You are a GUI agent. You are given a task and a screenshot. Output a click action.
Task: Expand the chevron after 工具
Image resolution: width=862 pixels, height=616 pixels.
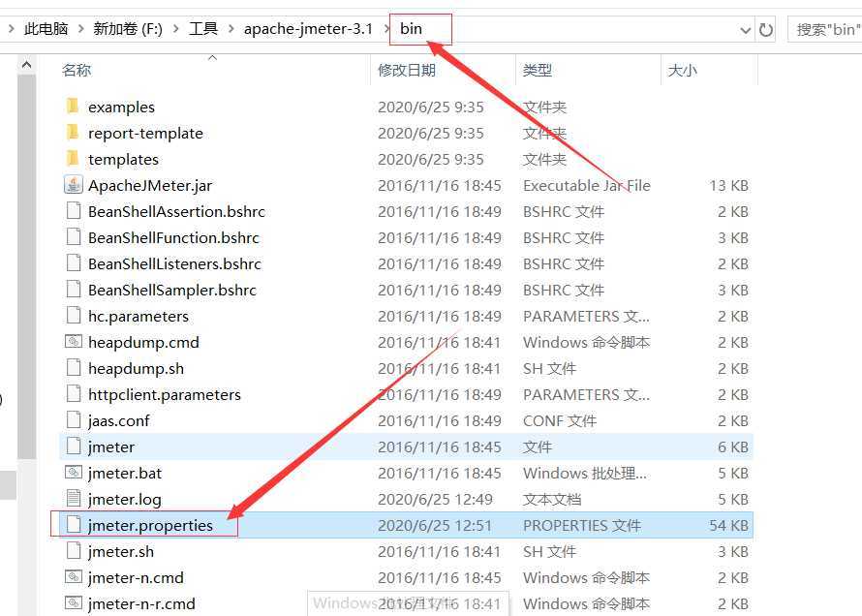pos(231,29)
